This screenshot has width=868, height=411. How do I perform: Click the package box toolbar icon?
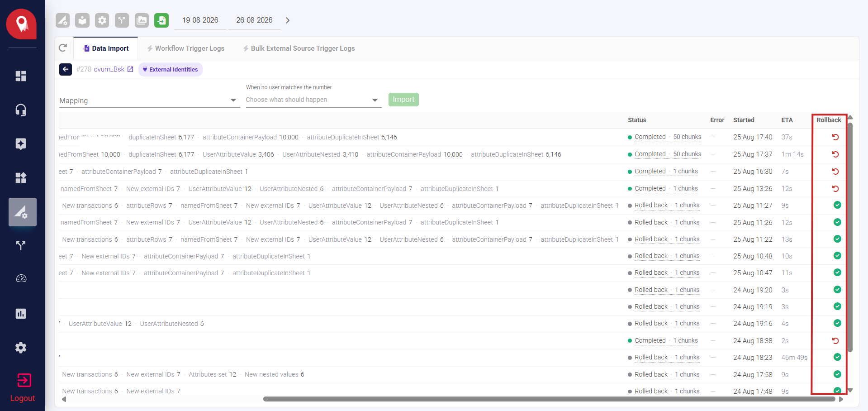tap(82, 20)
